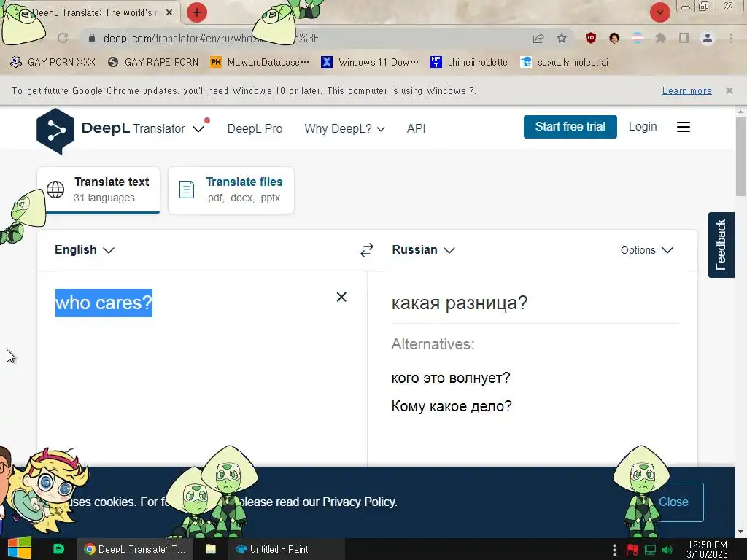Expand the English source language dropdown
Viewport: 747px width, 560px height.
click(85, 250)
